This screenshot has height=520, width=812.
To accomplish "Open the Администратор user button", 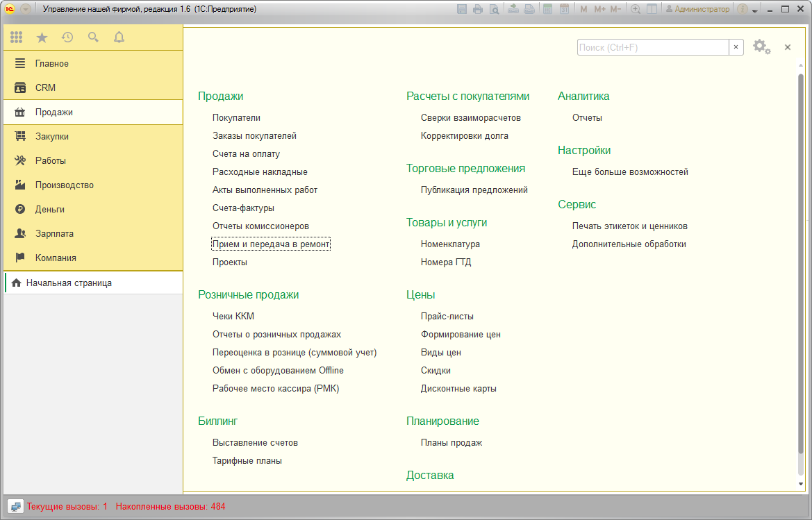I will click(697, 9).
